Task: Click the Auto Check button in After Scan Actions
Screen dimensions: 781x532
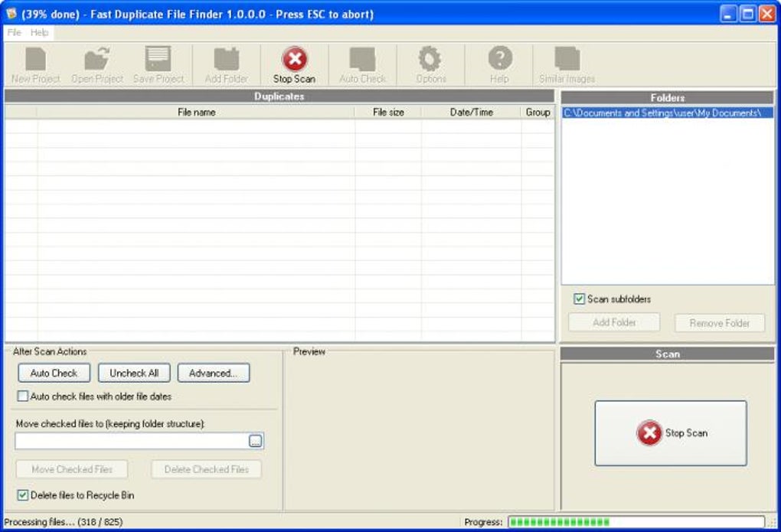Action: click(x=54, y=373)
